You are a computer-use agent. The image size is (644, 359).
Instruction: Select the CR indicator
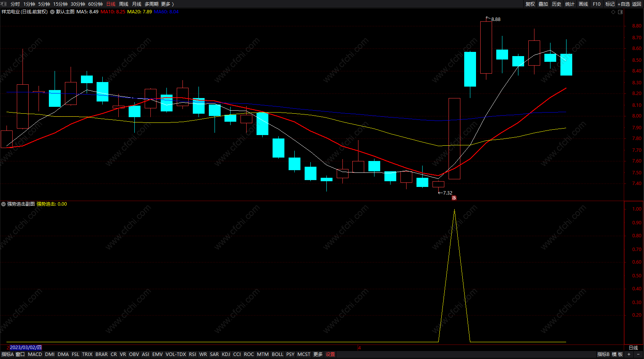coord(114,354)
